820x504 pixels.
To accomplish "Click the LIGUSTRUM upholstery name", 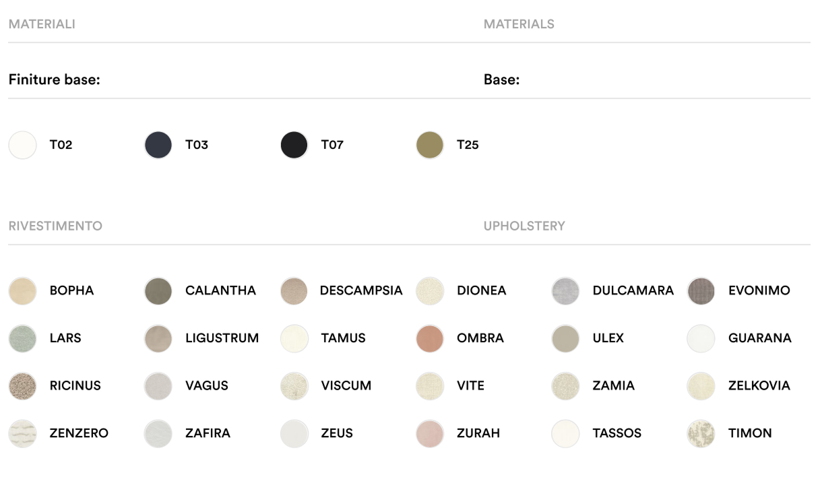I will 222,338.
